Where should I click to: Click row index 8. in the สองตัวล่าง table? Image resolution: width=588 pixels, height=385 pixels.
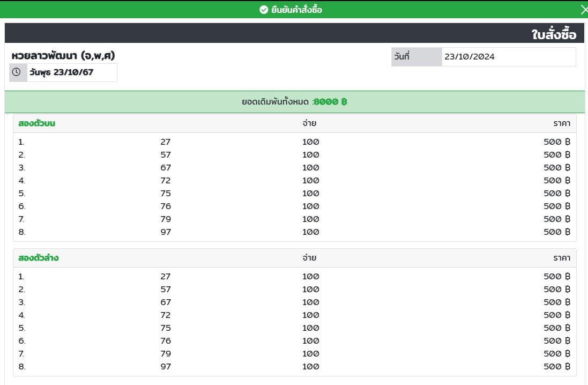click(x=22, y=367)
